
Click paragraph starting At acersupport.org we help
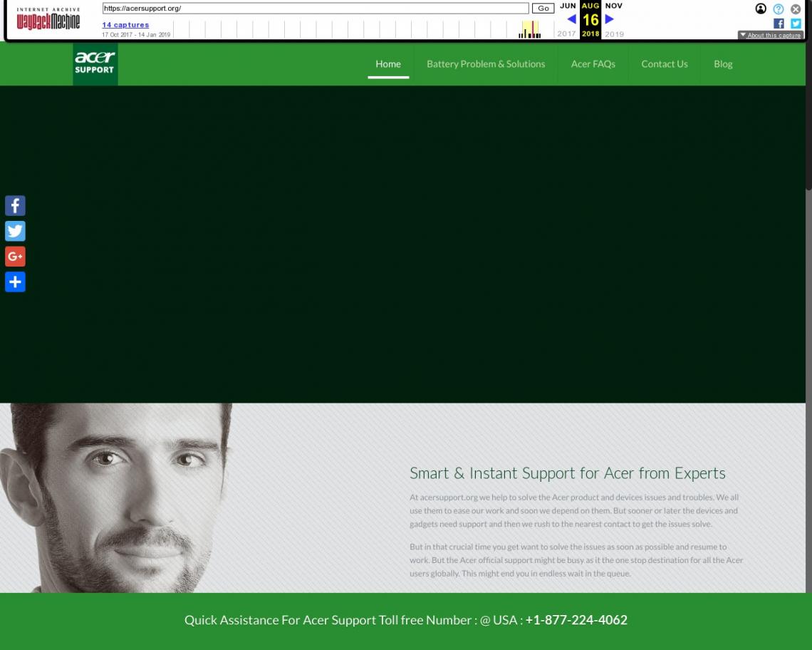pyautogui.click(x=574, y=510)
